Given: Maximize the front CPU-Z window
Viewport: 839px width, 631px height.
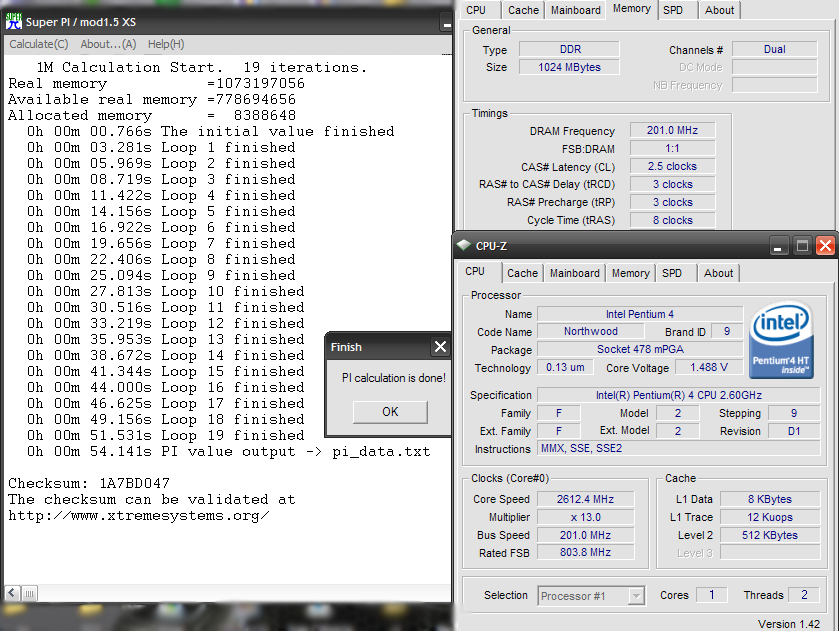Looking at the screenshot, I should pyautogui.click(x=802, y=246).
